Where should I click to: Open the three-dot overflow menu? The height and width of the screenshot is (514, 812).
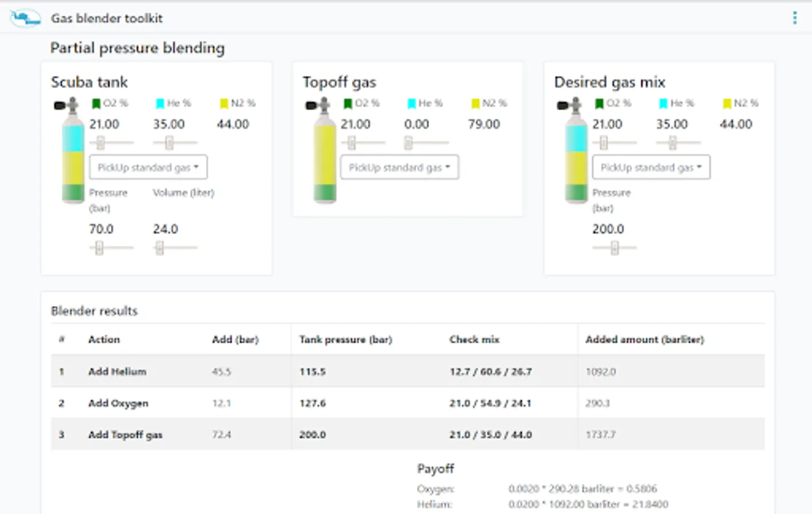tap(795, 18)
